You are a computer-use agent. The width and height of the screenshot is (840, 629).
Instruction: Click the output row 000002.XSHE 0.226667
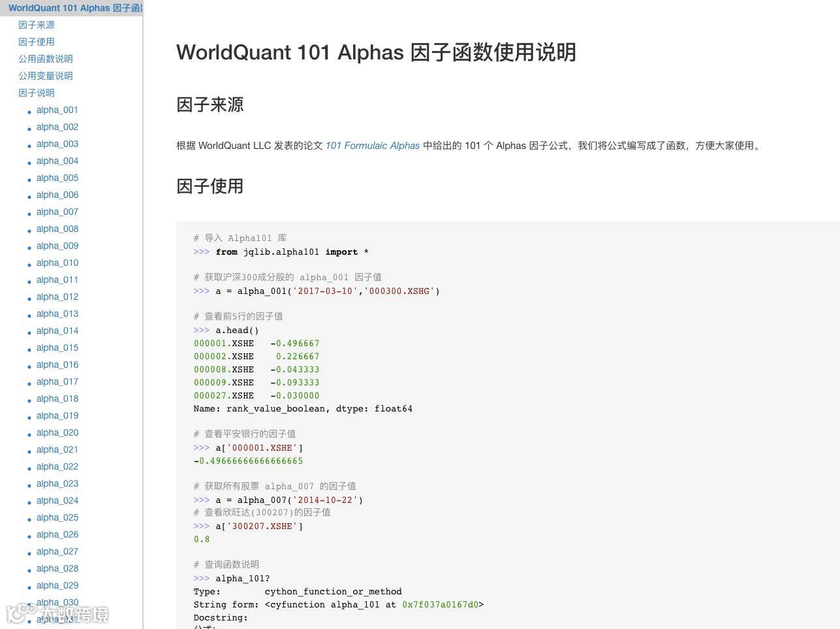[x=257, y=357]
